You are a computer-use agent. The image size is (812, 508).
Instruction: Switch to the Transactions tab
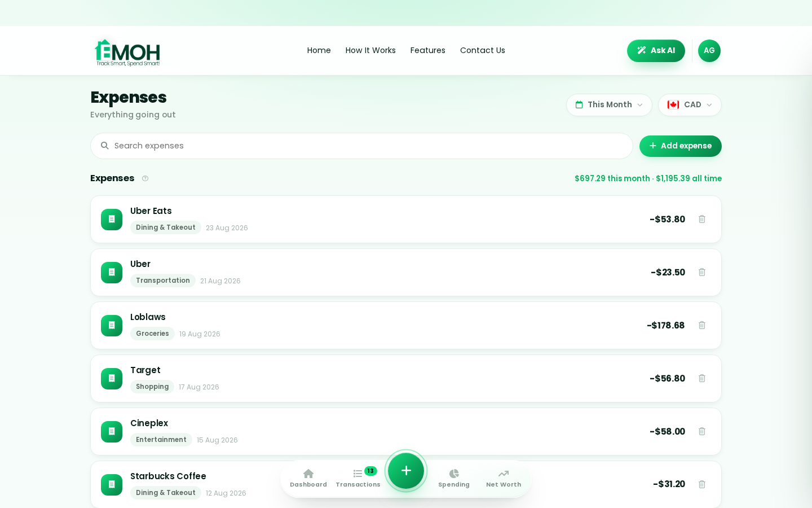(358, 478)
